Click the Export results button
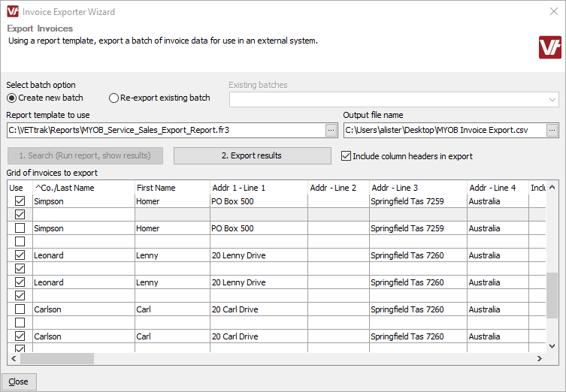This screenshot has height=392, width=566. coord(252,155)
